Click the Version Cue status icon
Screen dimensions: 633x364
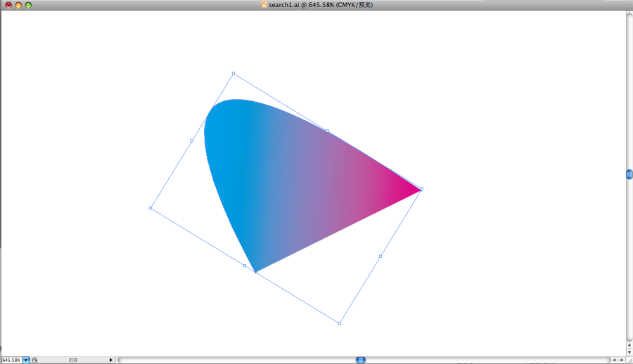coord(34,360)
